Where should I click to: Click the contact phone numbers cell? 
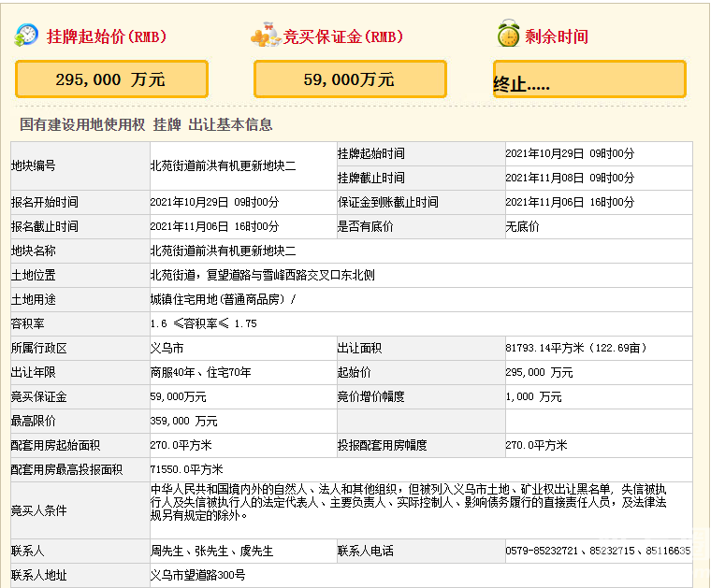click(x=597, y=552)
